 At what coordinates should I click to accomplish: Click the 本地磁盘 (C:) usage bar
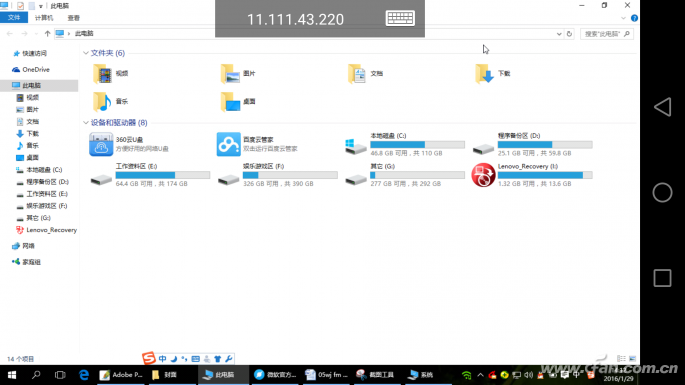pyautogui.click(x=417, y=145)
